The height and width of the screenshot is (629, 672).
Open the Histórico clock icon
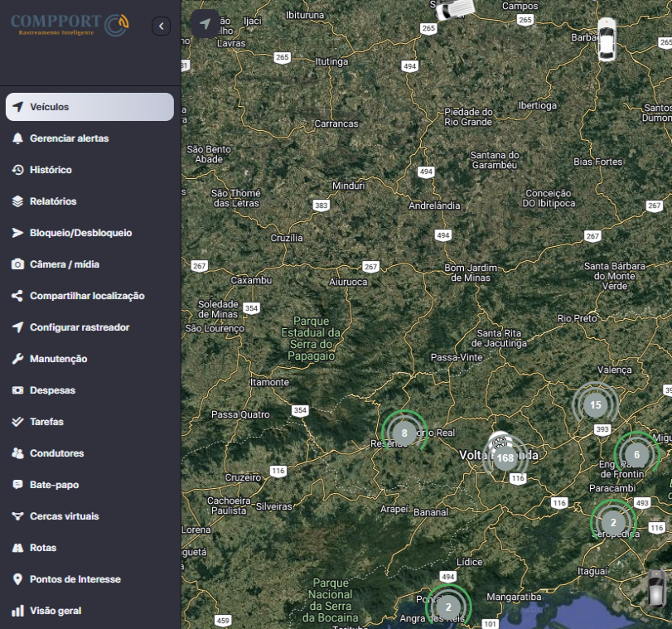17,170
